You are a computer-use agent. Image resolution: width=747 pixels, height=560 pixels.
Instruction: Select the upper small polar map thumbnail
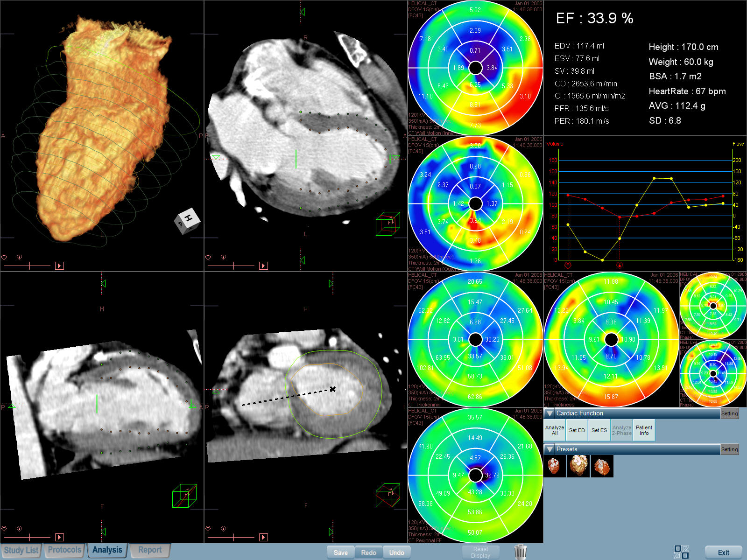pyautogui.click(x=713, y=306)
